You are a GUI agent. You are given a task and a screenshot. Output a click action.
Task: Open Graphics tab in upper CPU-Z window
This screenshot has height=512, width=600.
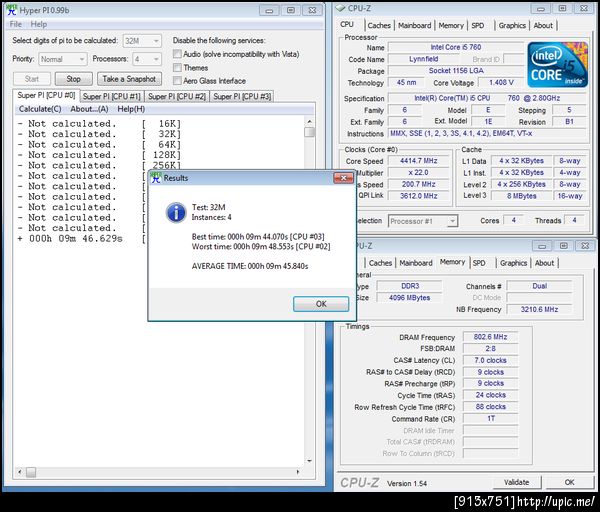512,26
